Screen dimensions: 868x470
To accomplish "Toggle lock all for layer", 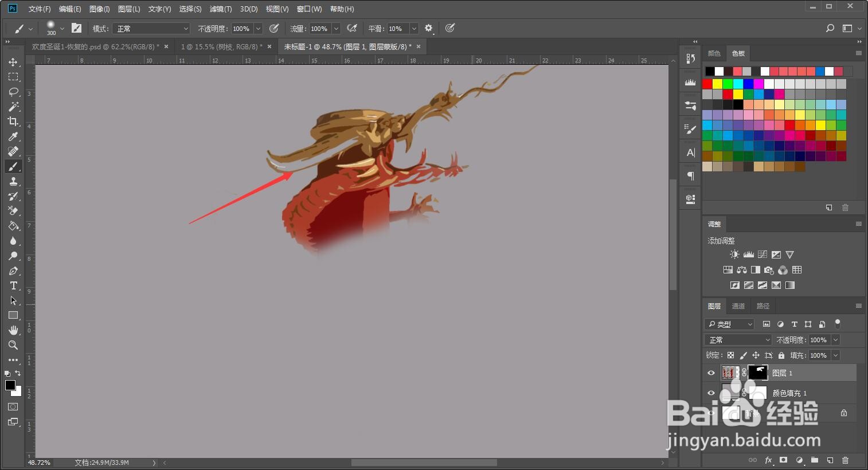I will [x=781, y=355].
